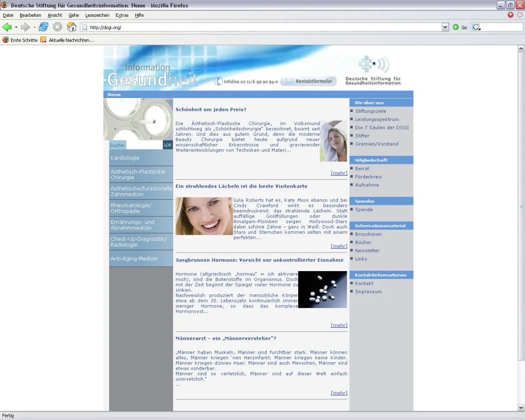Click the Reload page icon
This screenshot has width=525, height=420.
pyautogui.click(x=43, y=27)
